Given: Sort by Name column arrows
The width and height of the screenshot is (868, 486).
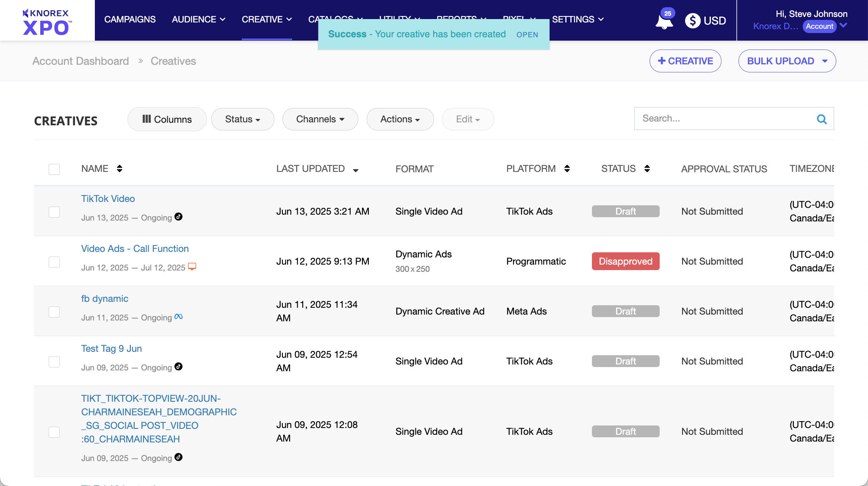Looking at the screenshot, I should pos(119,168).
